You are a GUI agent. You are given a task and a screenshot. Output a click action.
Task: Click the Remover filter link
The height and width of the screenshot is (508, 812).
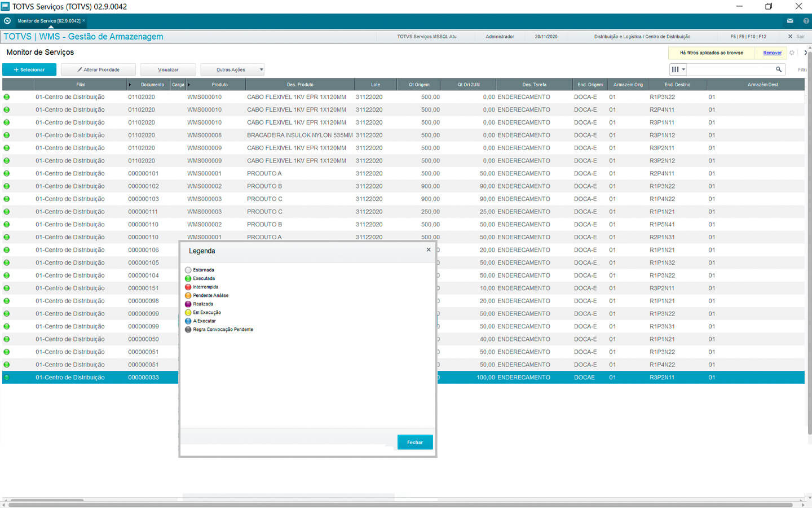click(772, 52)
